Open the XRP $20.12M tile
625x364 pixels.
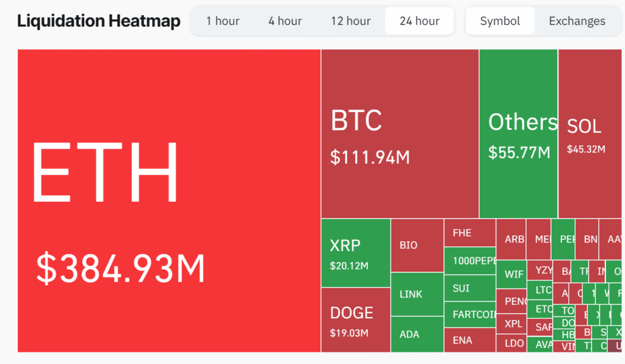355,253
